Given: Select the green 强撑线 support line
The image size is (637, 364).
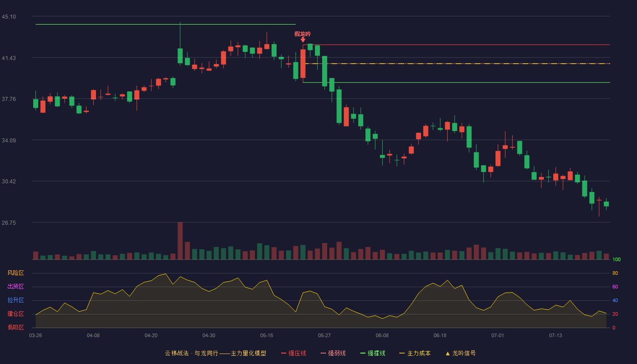Looking at the screenshot, I should tap(456, 82).
